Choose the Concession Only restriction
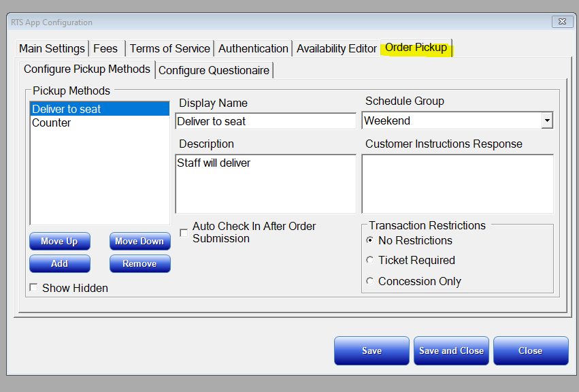Viewport: 579px width, 392px height. 369,281
